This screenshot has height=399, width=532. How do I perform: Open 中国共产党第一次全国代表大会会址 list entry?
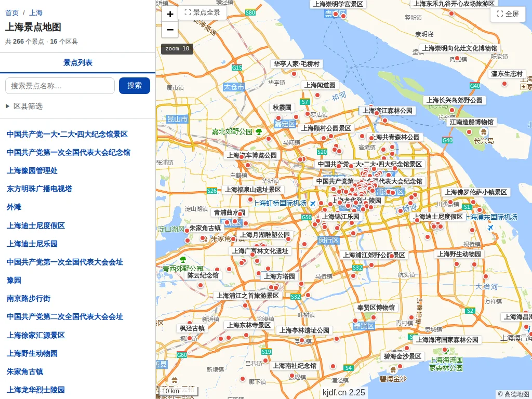point(65,262)
